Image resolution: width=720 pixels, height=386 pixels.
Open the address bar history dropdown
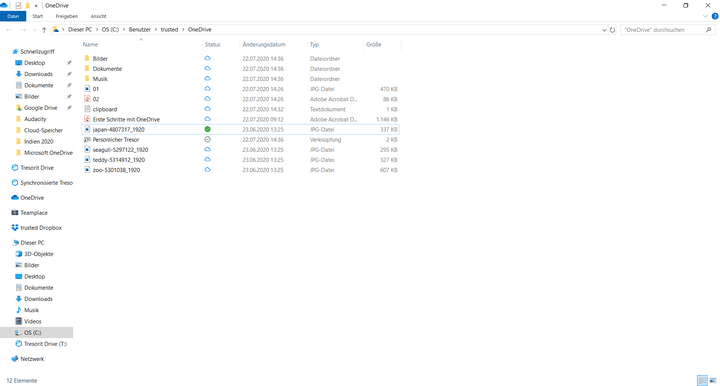604,30
